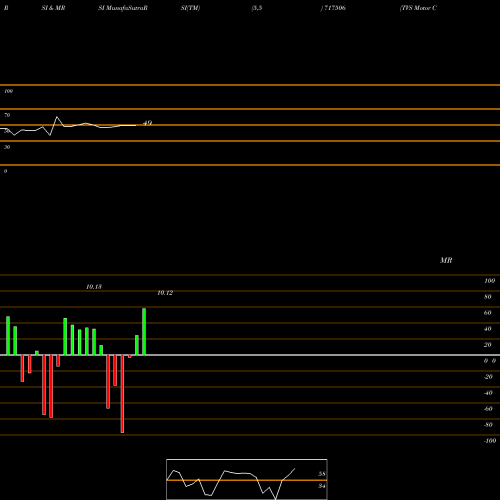This screenshot has height=500, width=500.
Task: Click the '10.13' value label above bars
Action: (x=94, y=287)
